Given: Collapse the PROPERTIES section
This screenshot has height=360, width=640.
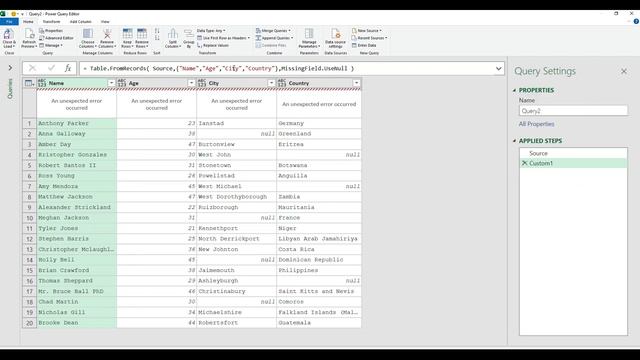Looking at the screenshot, I should pos(514,90).
